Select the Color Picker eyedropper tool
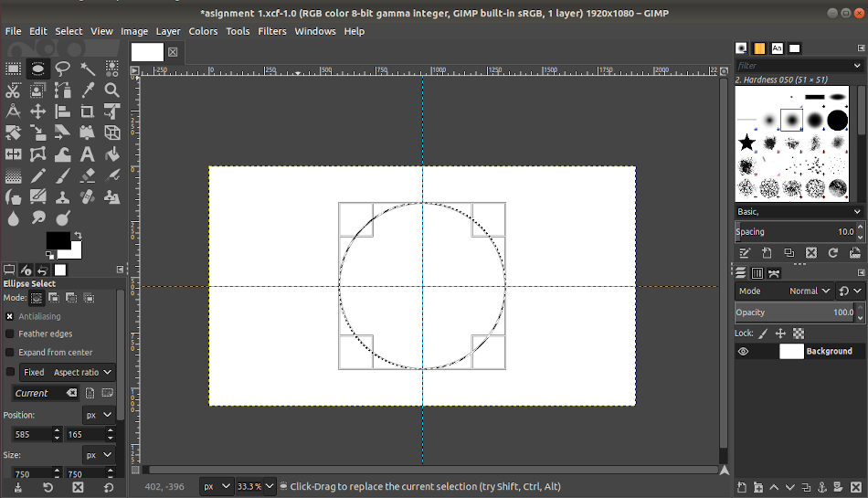868x498 pixels. pyautogui.click(x=88, y=90)
